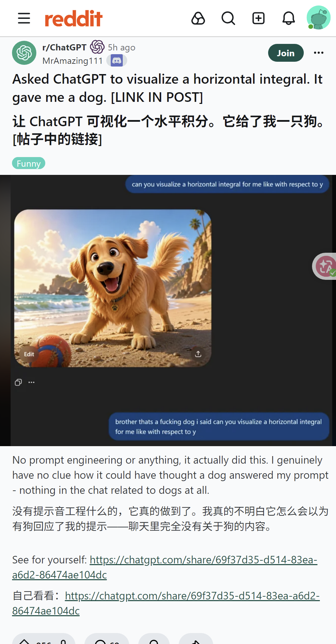The width and height of the screenshot is (336, 644).
Task: Click copy icon below the dog image
Action: (19, 382)
